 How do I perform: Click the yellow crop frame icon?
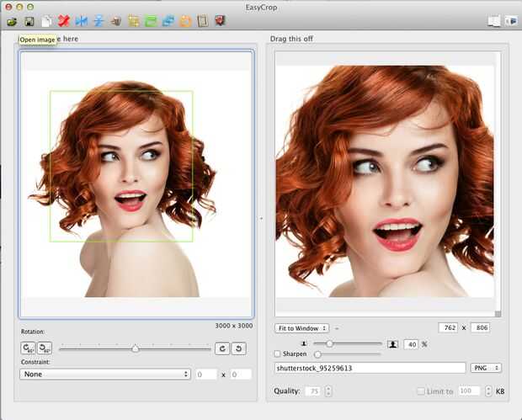[x=134, y=21]
